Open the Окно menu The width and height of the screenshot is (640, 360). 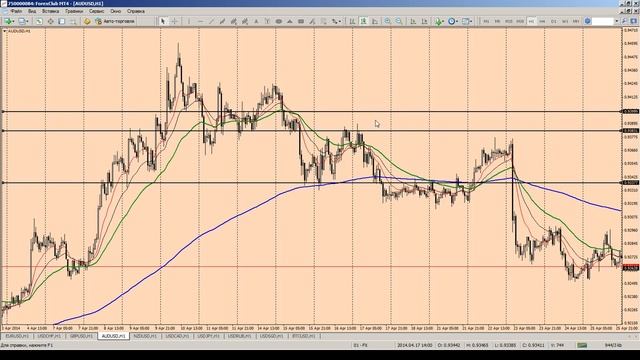(116, 11)
